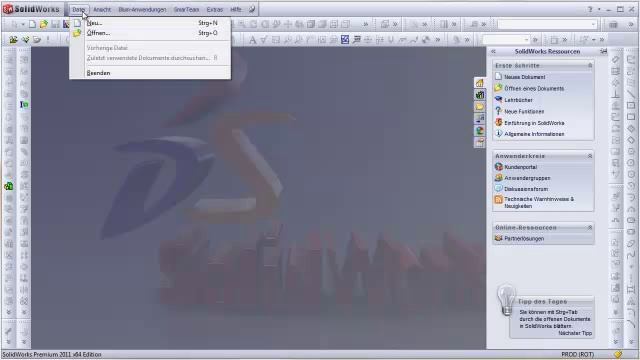Click the Lehrbücher graduation cap icon
This screenshot has width=640, height=360.
click(x=498, y=99)
